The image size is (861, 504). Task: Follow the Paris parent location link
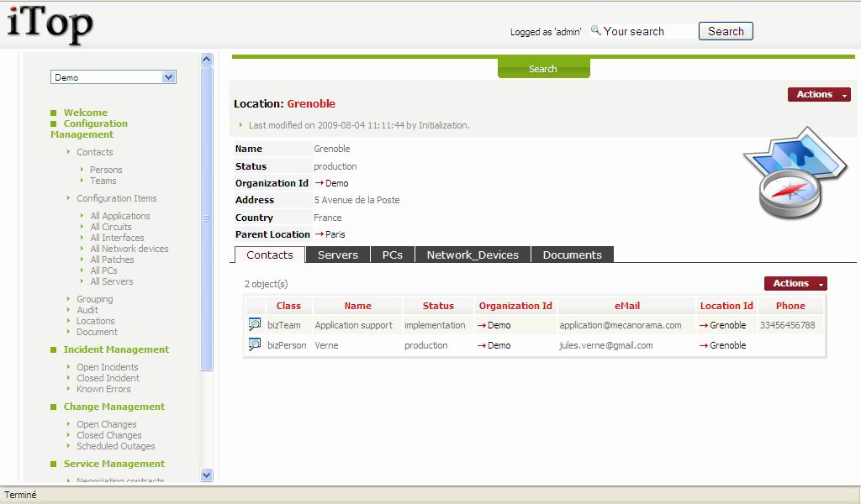pyautogui.click(x=335, y=234)
